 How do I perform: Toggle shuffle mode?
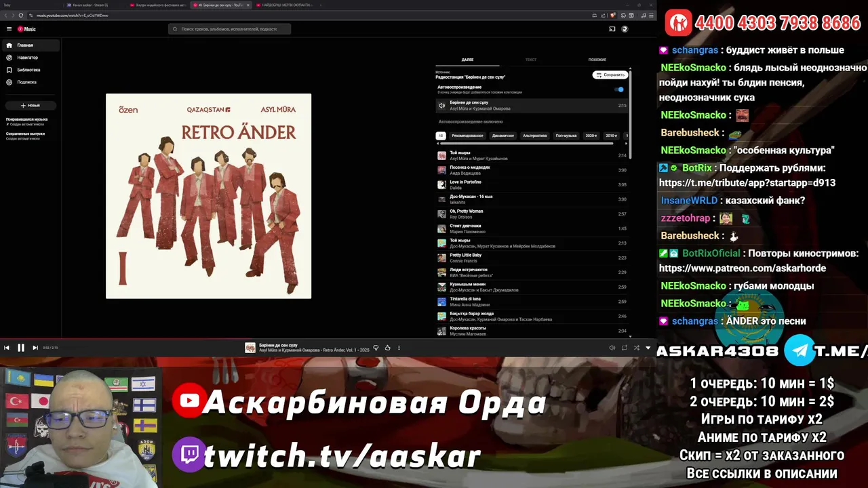point(636,348)
